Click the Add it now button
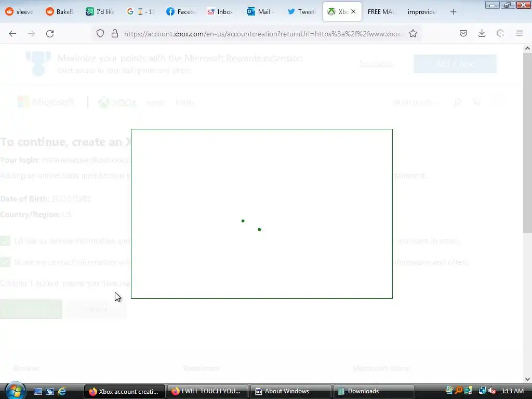The width and height of the screenshot is (532, 399). 455,64
